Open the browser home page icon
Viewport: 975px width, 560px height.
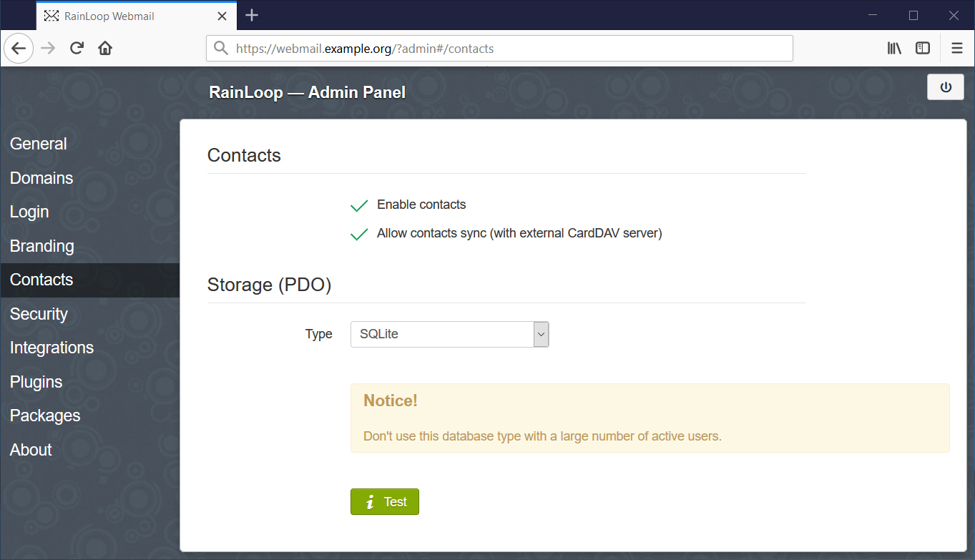105,49
